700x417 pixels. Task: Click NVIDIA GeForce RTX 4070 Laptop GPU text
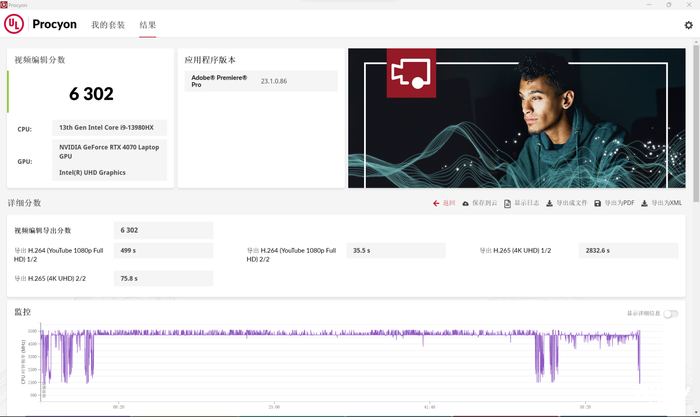tap(109, 152)
